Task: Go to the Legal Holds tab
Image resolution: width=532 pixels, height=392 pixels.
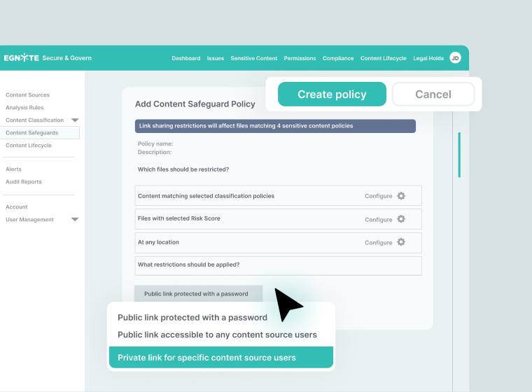Action: pos(428,59)
